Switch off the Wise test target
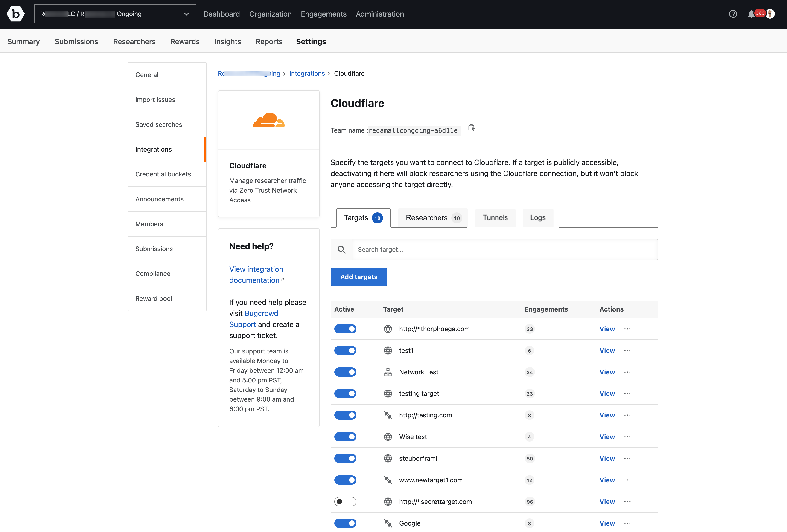 click(345, 437)
